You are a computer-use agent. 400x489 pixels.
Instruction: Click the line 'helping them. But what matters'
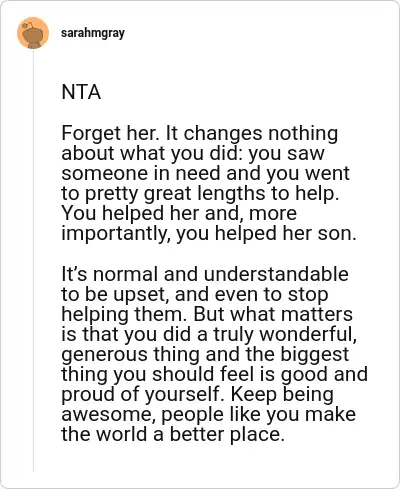pyautogui.click(x=207, y=314)
